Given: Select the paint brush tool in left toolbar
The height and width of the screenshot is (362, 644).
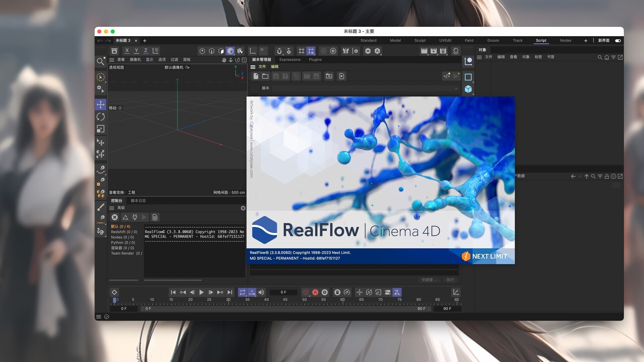Looking at the screenshot, I should 101,207.
